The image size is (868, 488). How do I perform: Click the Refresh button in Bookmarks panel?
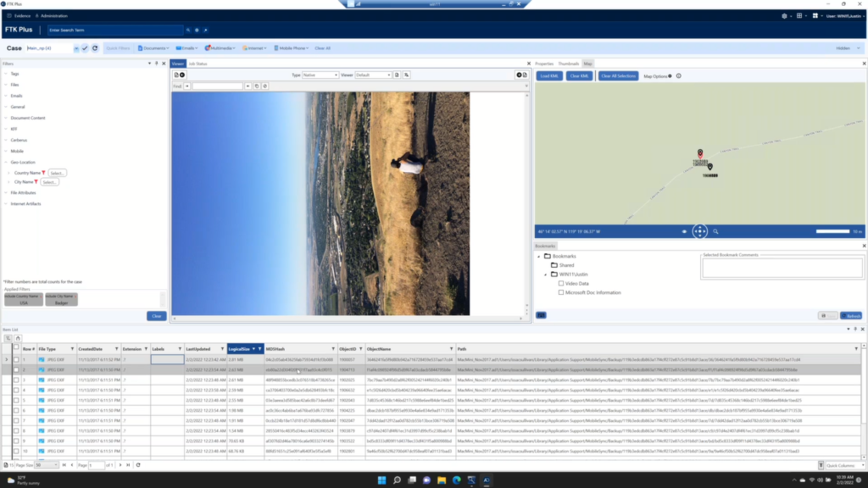tap(851, 316)
